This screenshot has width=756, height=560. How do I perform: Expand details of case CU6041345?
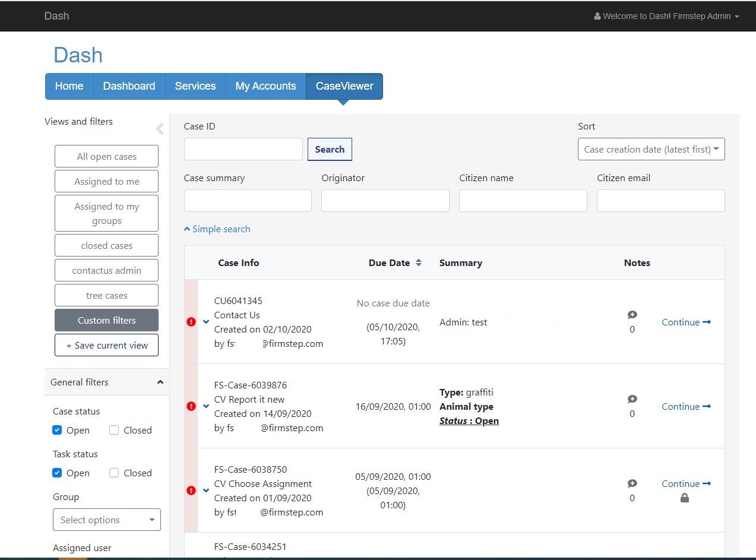[x=206, y=322]
